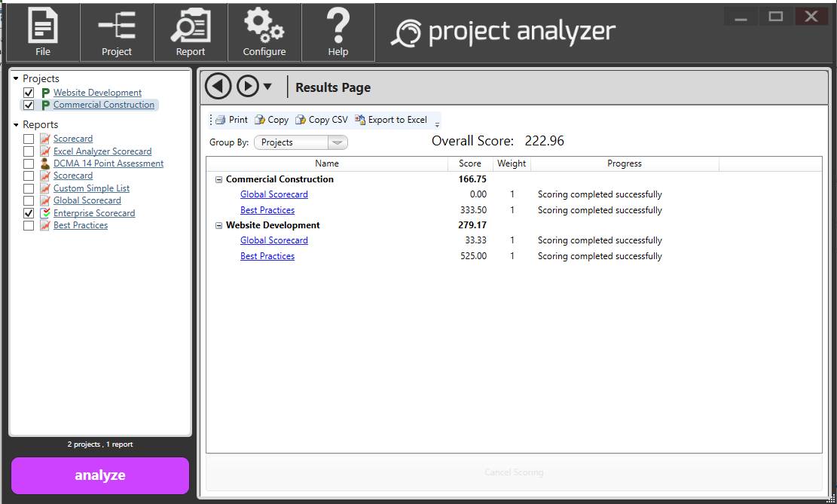The height and width of the screenshot is (504, 837).
Task: Open navigation history dropdown arrow
Action: click(267, 87)
